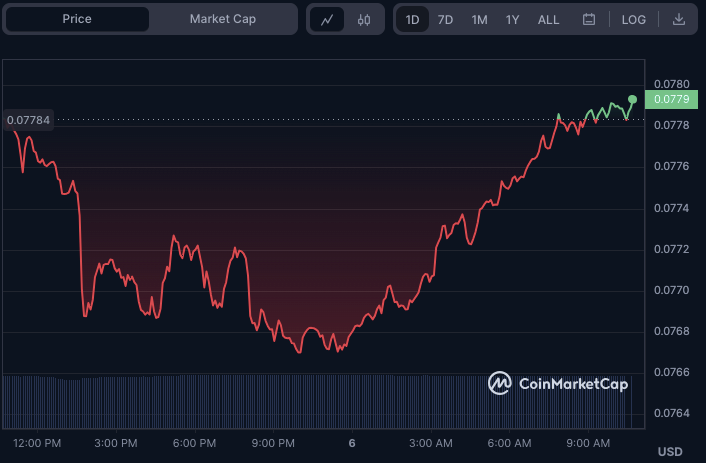Switch to candlestick chart icon

[x=363, y=19]
